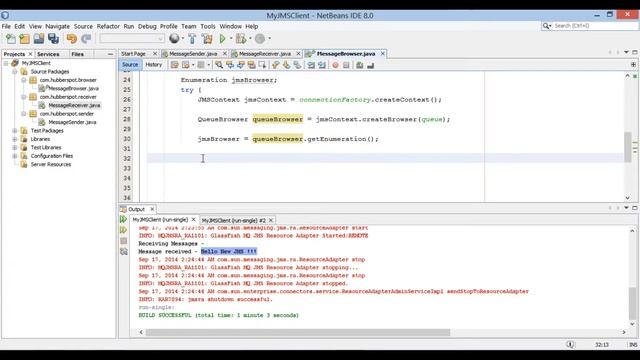Expand the Test Libraries node
The image size is (640, 360).
click(15, 147)
